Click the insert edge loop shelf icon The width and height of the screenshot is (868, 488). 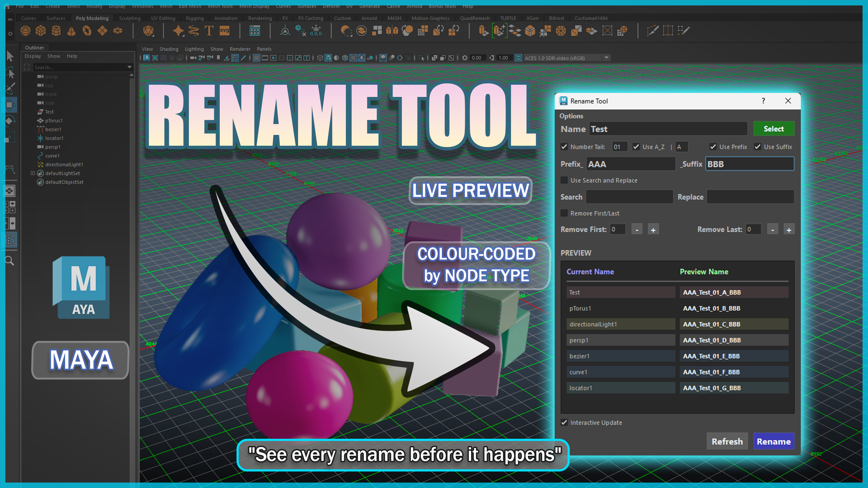coord(668,31)
